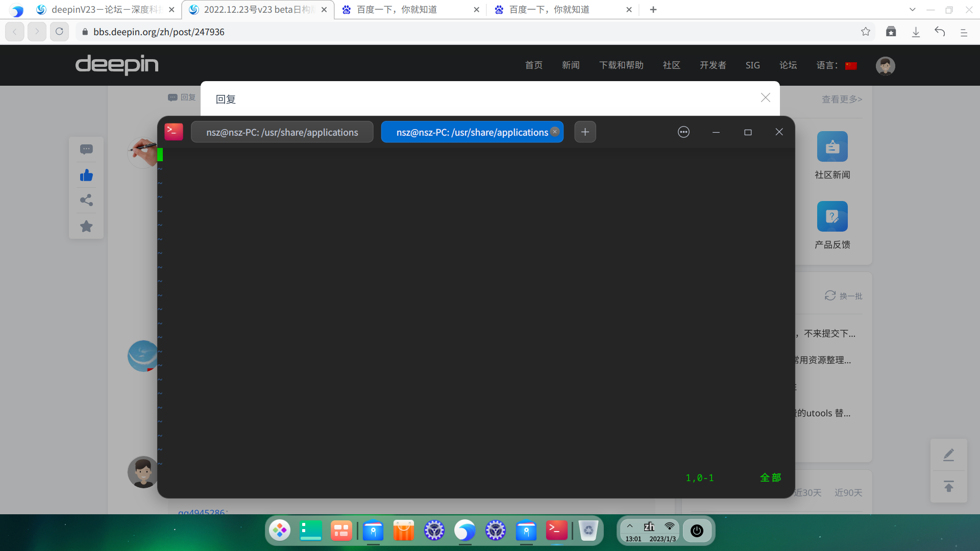The height and width of the screenshot is (551, 980).
Task: Click the share icon in left sidebar
Action: (86, 200)
